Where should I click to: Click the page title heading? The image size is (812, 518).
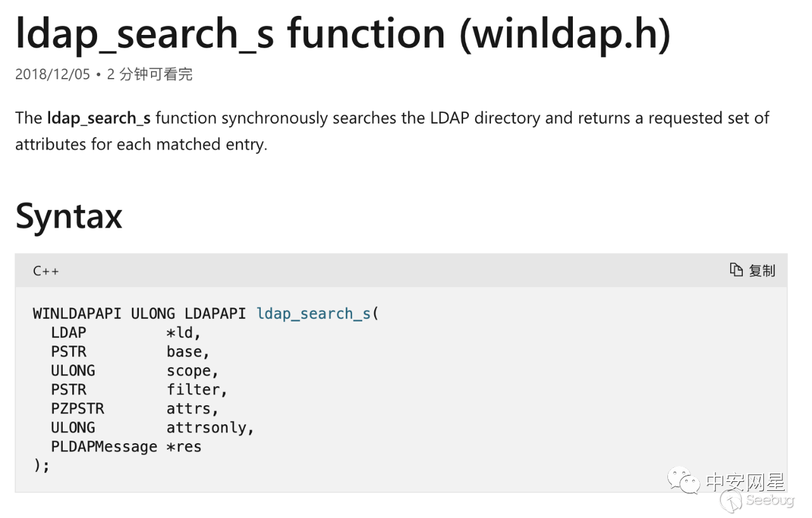pos(343,33)
